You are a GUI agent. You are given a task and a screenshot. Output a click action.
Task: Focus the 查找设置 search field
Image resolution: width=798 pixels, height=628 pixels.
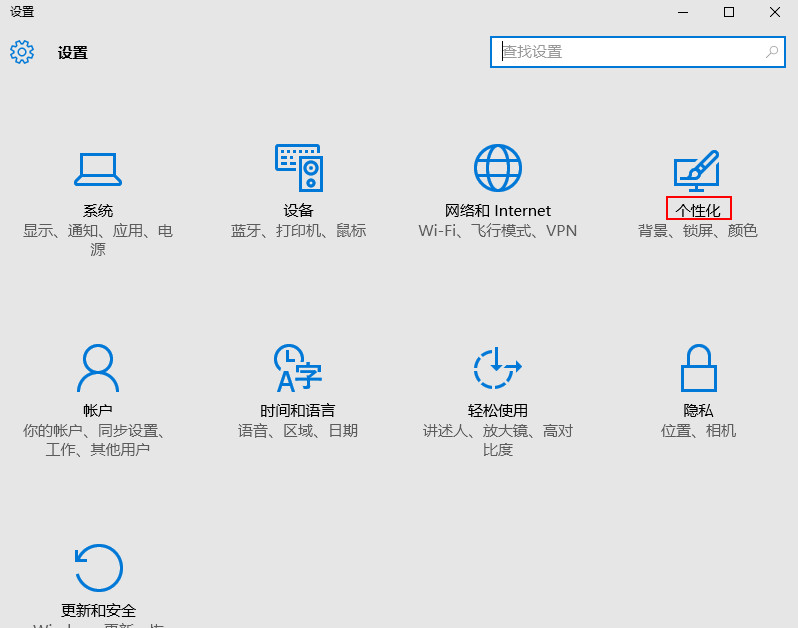pyautogui.click(x=638, y=52)
